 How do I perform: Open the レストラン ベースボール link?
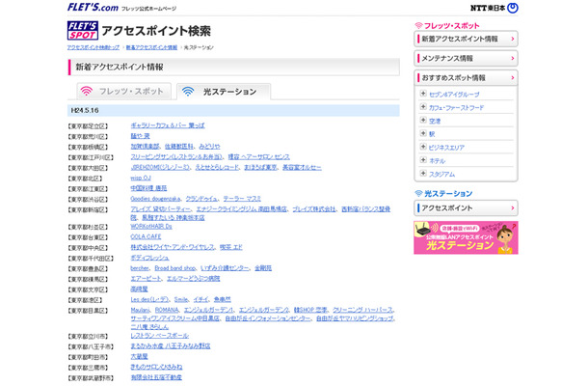(160, 336)
